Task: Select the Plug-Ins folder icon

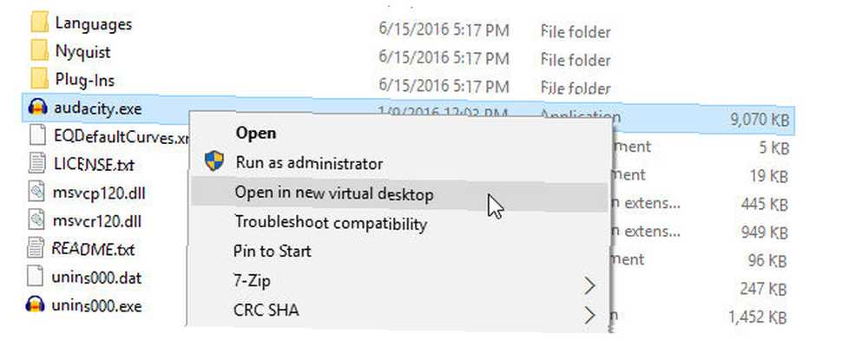Action: pos(38,80)
